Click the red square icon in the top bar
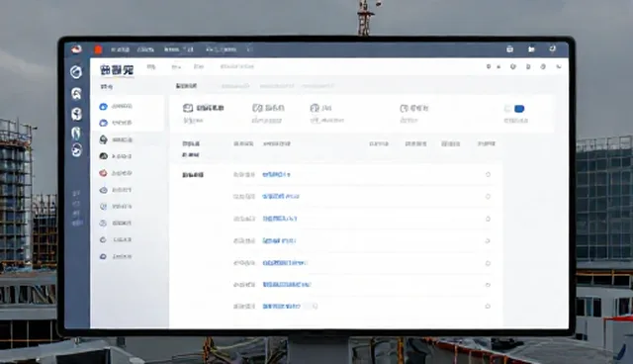 click(x=98, y=49)
